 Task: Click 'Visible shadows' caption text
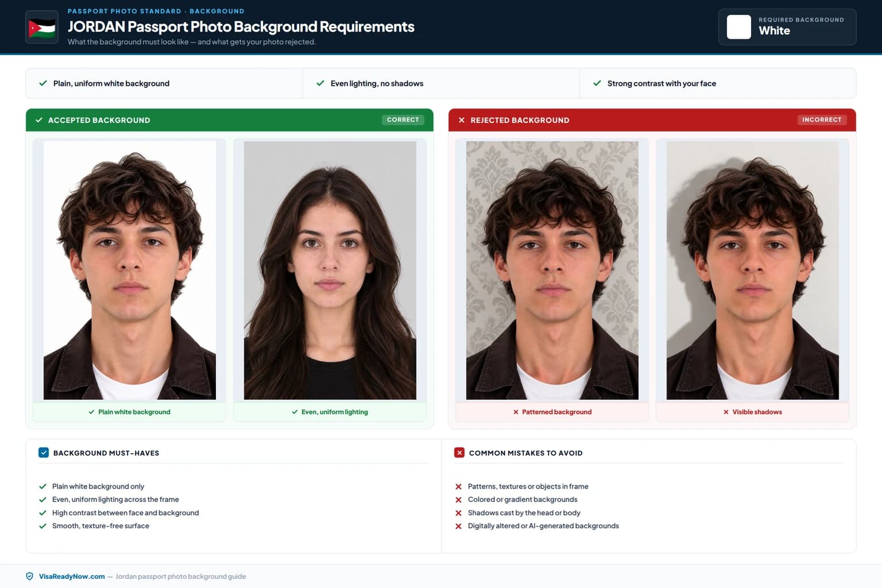point(757,412)
